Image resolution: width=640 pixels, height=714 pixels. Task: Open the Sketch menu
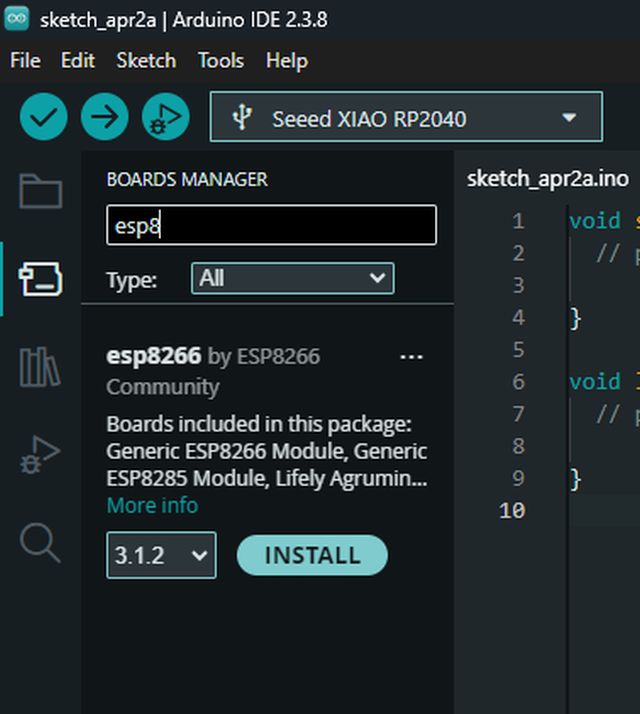[146, 60]
